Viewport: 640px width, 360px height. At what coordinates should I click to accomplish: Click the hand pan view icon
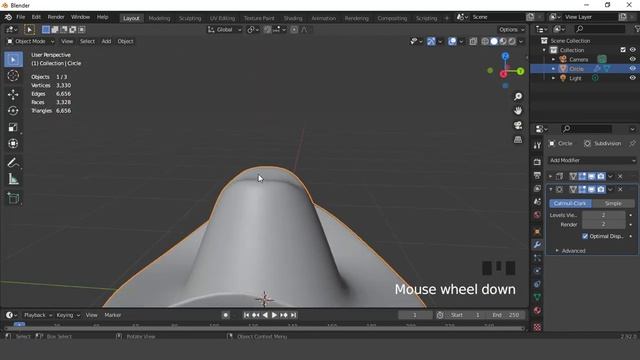tap(518, 111)
